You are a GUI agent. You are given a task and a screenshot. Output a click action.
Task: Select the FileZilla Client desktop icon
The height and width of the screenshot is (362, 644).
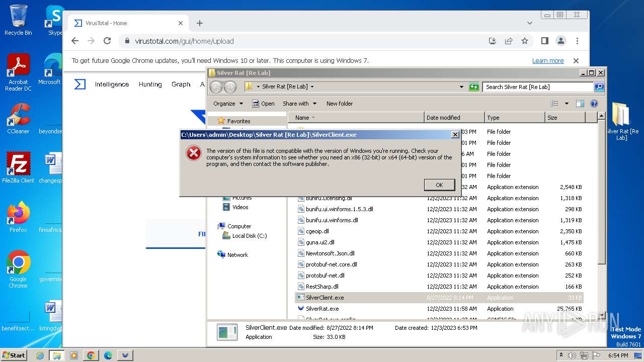click(18, 167)
